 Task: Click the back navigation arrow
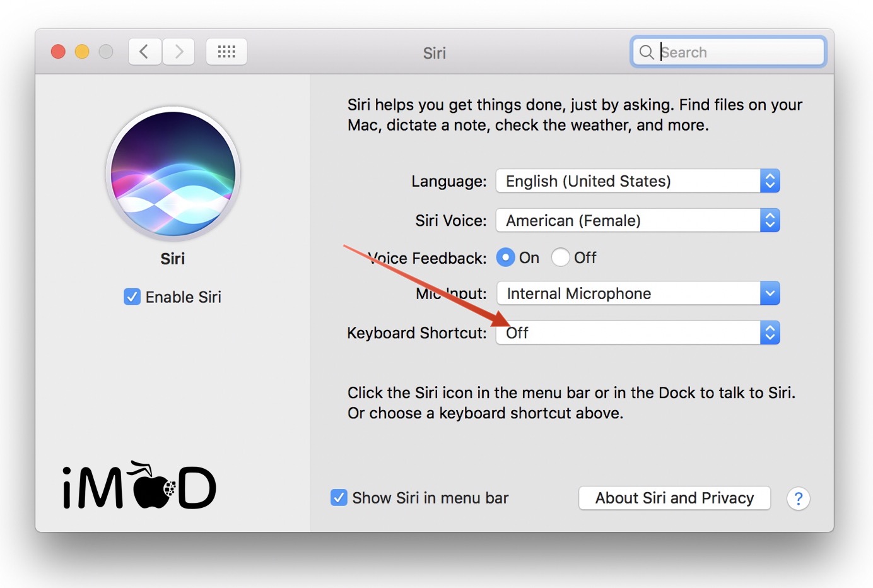click(x=144, y=52)
